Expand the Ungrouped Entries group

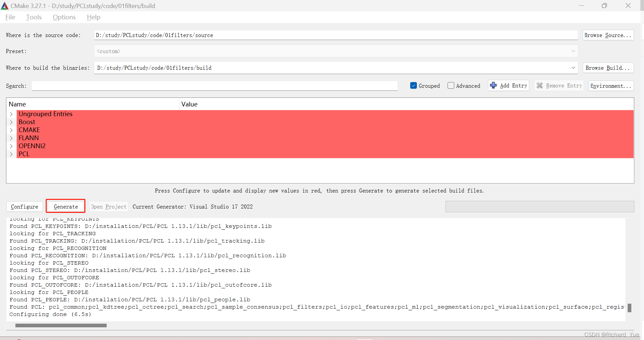11,114
